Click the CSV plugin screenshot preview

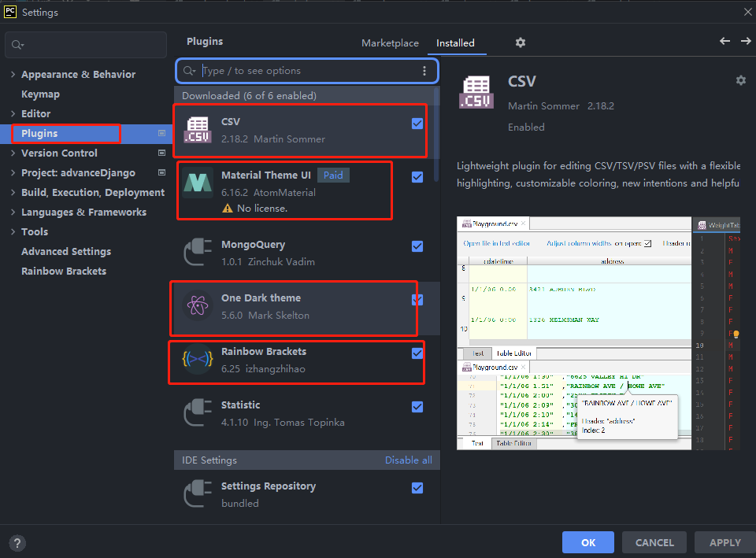tap(598, 334)
